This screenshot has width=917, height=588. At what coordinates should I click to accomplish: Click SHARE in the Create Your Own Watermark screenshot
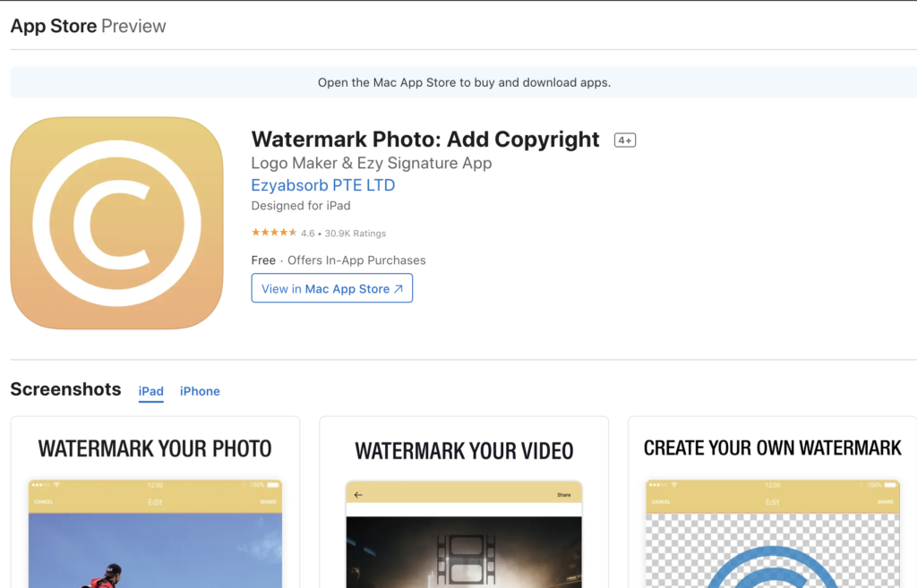(886, 502)
